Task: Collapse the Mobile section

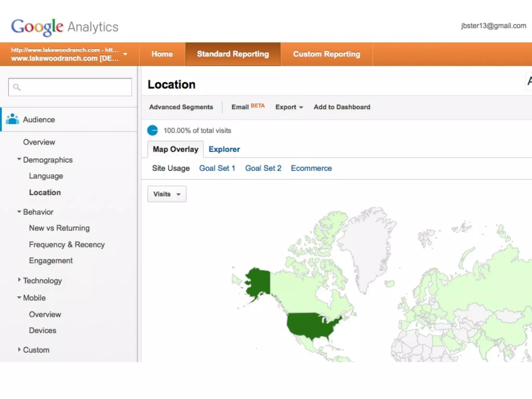Action: point(19,298)
